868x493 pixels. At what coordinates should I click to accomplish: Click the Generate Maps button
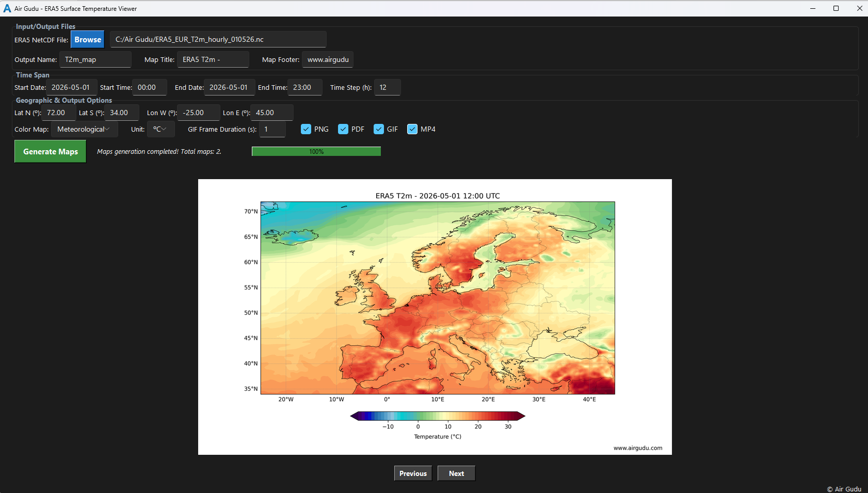[51, 152]
